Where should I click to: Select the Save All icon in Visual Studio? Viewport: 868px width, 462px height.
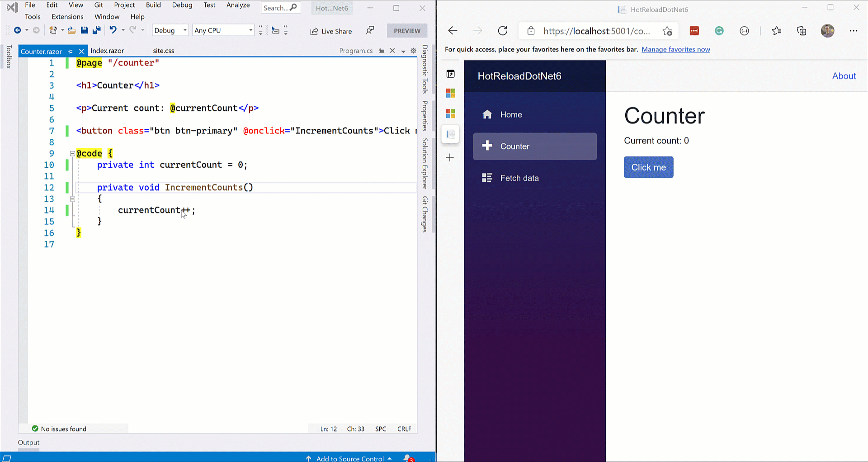tap(96, 30)
